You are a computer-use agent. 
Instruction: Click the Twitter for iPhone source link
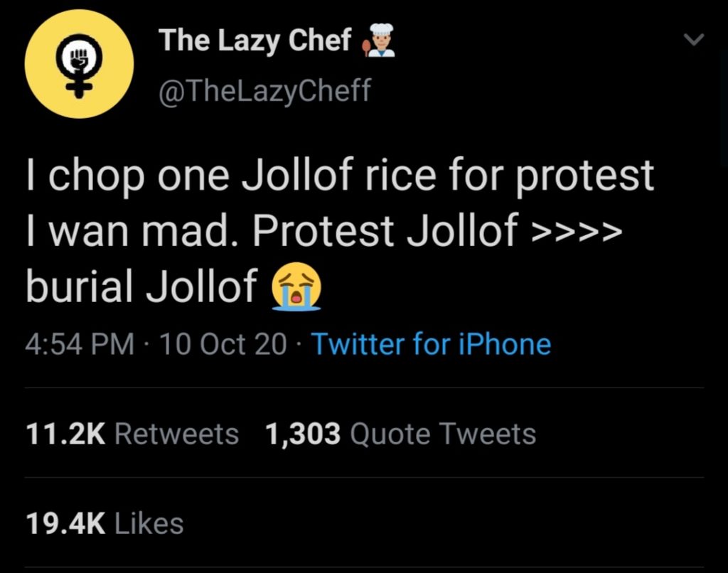(x=431, y=344)
